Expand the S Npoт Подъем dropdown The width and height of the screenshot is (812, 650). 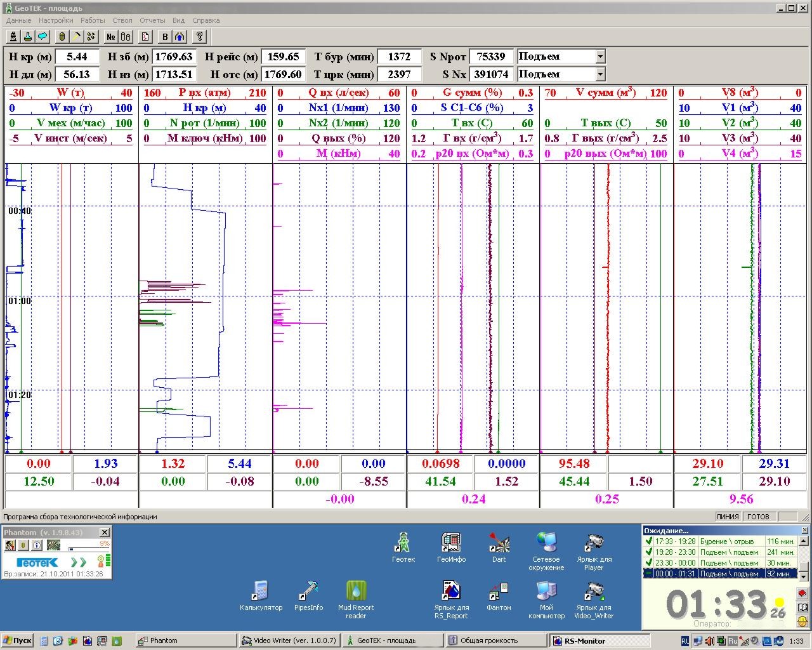coord(600,56)
